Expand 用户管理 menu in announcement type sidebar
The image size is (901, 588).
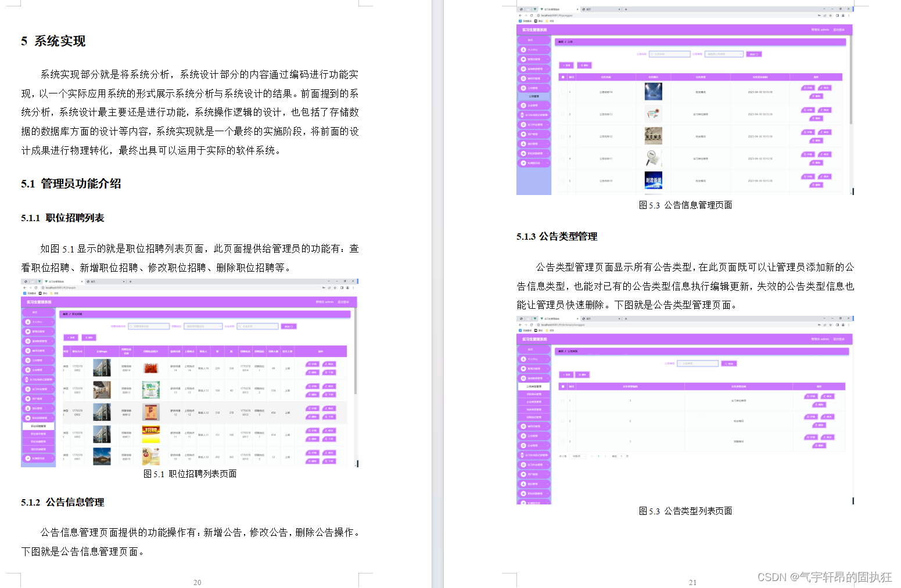[x=534, y=474]
